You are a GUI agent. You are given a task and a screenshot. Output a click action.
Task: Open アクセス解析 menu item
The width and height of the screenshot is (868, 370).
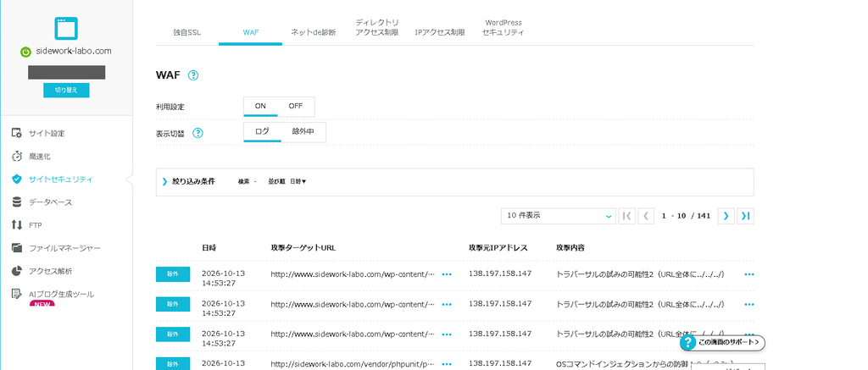[x=50, y=271]
